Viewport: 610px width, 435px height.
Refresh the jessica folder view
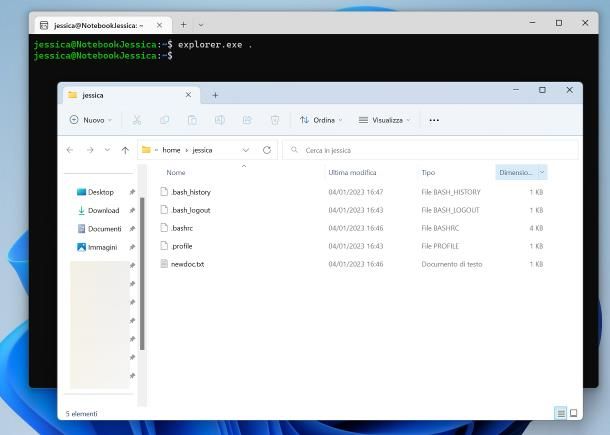click(267, 150)
